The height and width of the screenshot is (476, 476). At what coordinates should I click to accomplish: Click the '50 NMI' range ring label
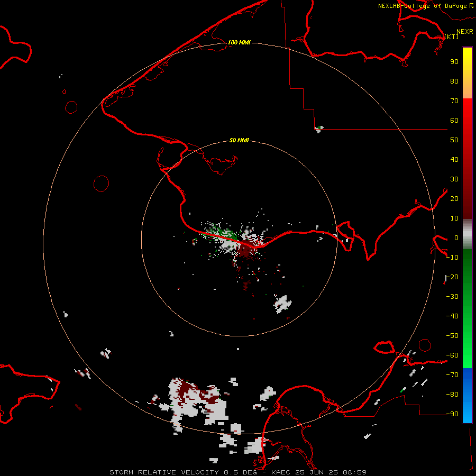[x=239, y=140]
